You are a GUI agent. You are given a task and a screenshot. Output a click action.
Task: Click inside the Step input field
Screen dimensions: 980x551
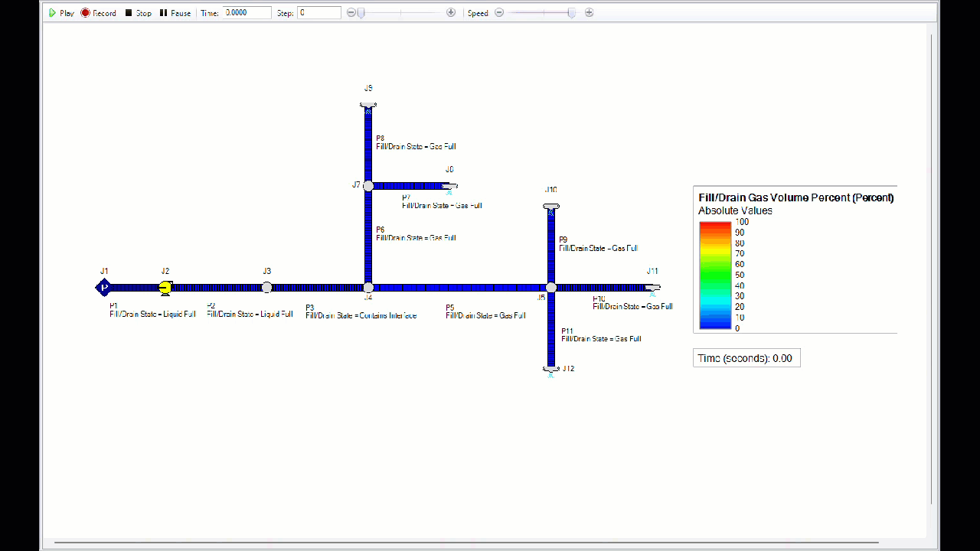pos(319,12)
